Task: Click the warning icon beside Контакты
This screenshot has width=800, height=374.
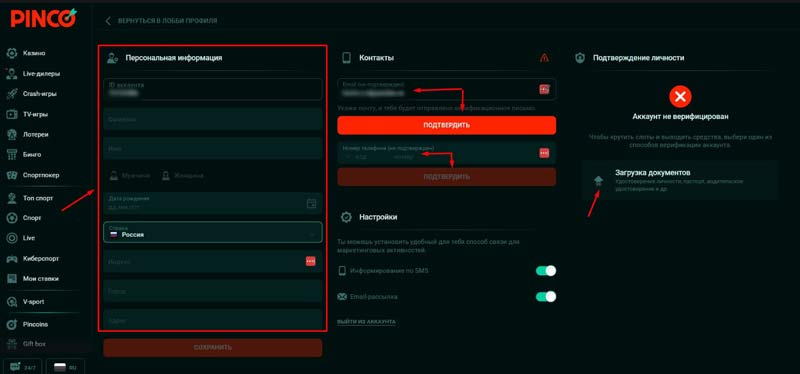Action: click(x=544, y=58)
